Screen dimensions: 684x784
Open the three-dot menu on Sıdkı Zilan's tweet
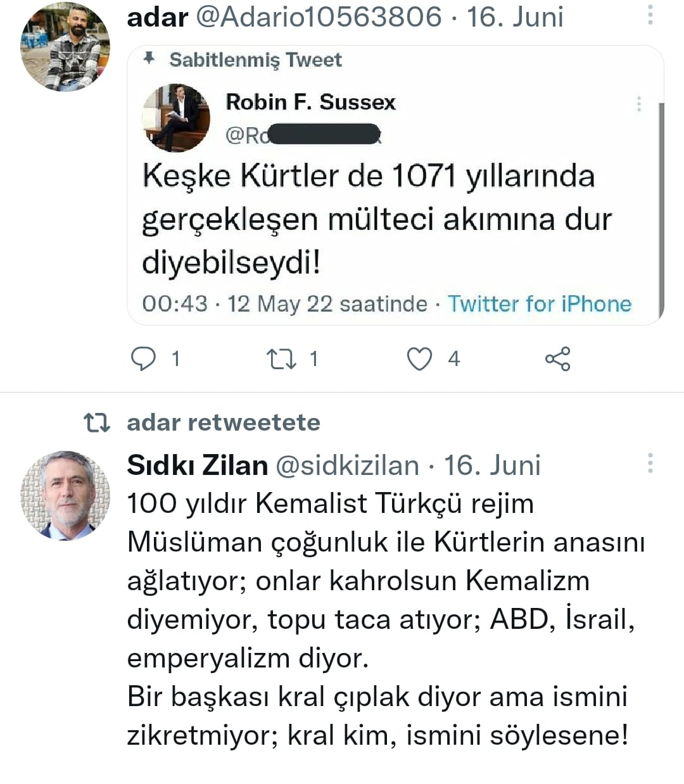[x=650, y=464]
